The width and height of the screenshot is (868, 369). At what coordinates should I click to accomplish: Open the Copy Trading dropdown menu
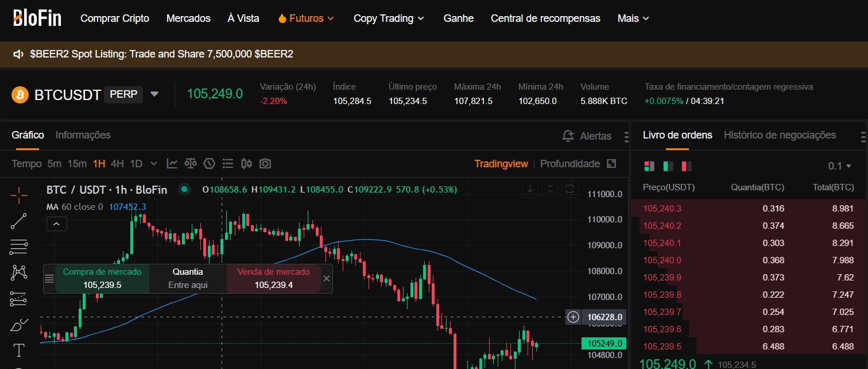pyautogui.click(x=389, y=18)
